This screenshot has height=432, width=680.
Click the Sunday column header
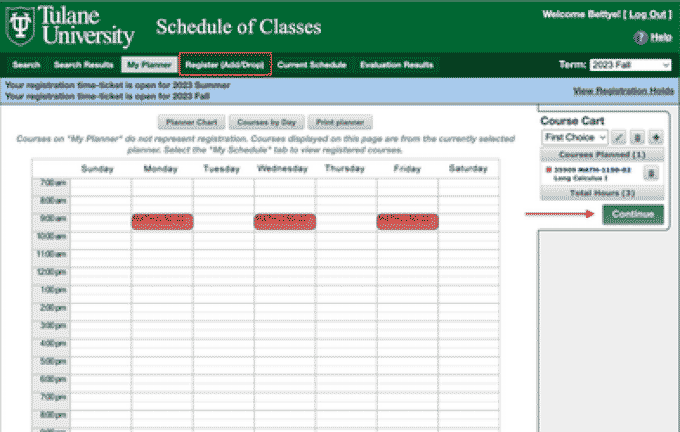(97, 169)
